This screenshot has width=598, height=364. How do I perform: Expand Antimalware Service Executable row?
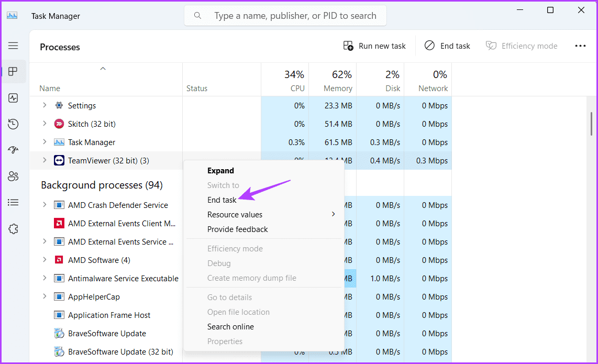[45, 278]
